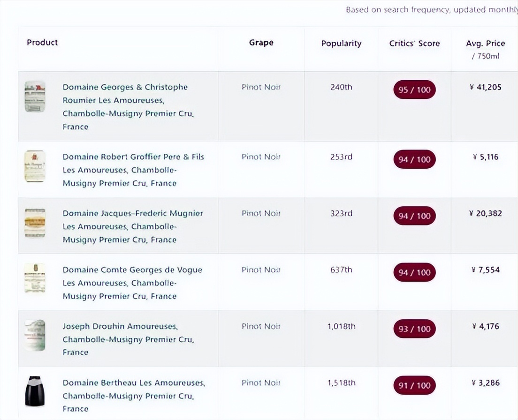This screenshot has width=518, height=420.
Task: Click the 91 / 100 score badge
Action: click(414, 386)
